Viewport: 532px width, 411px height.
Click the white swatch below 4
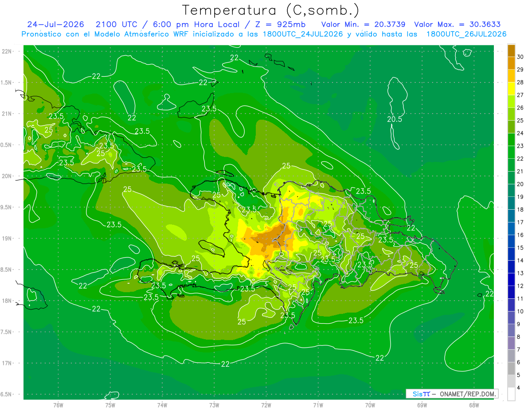(x=511, y=394)
